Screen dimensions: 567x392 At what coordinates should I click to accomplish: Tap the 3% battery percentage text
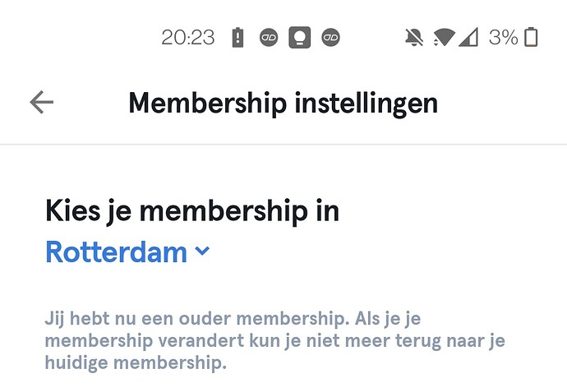pyautogui.click(x=504, y=37)
